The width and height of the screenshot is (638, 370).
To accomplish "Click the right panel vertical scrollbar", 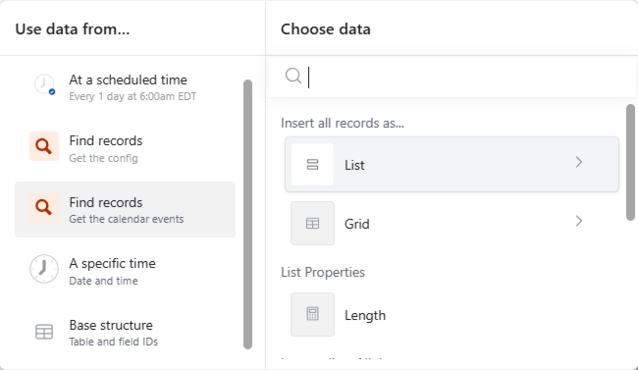I will coord(630,162).
